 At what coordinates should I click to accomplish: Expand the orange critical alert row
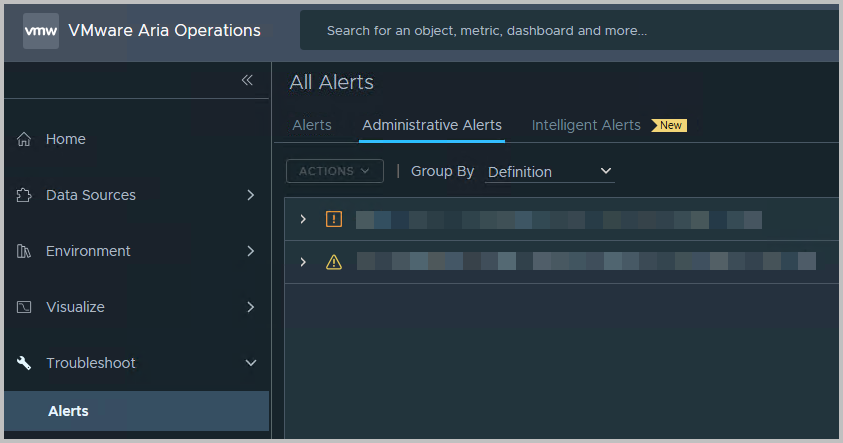[x=303, y=219]
